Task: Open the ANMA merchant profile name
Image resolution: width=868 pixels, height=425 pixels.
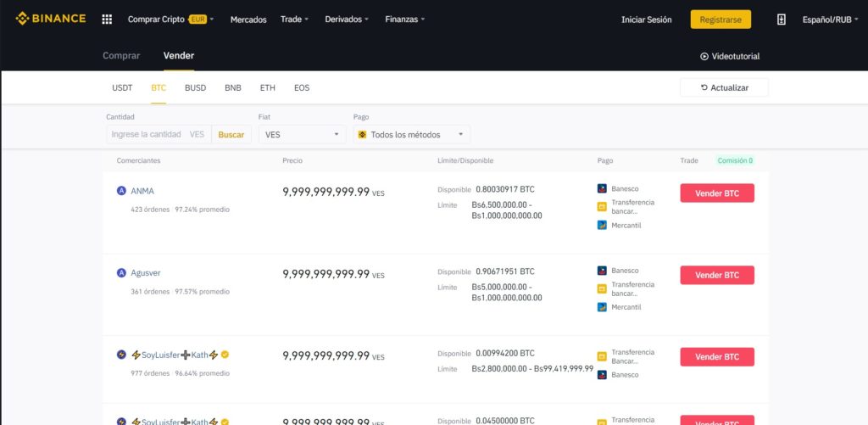Action: click(142, 191)
